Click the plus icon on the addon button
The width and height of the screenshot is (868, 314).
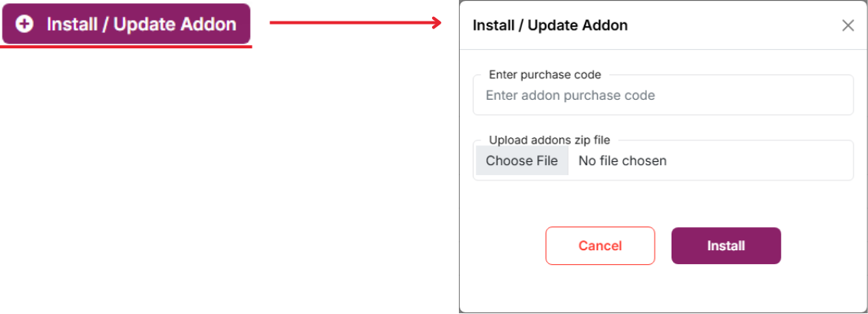[25, 24]
